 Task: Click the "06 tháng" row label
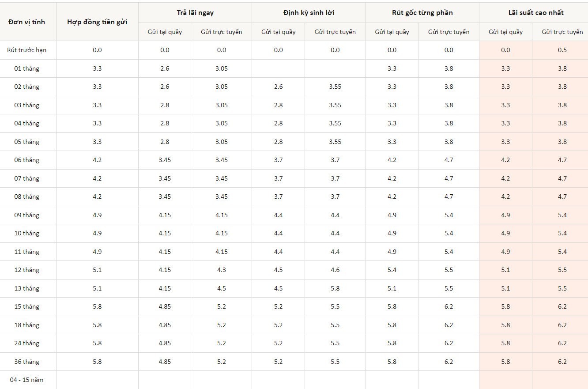(x=26, y=160)
